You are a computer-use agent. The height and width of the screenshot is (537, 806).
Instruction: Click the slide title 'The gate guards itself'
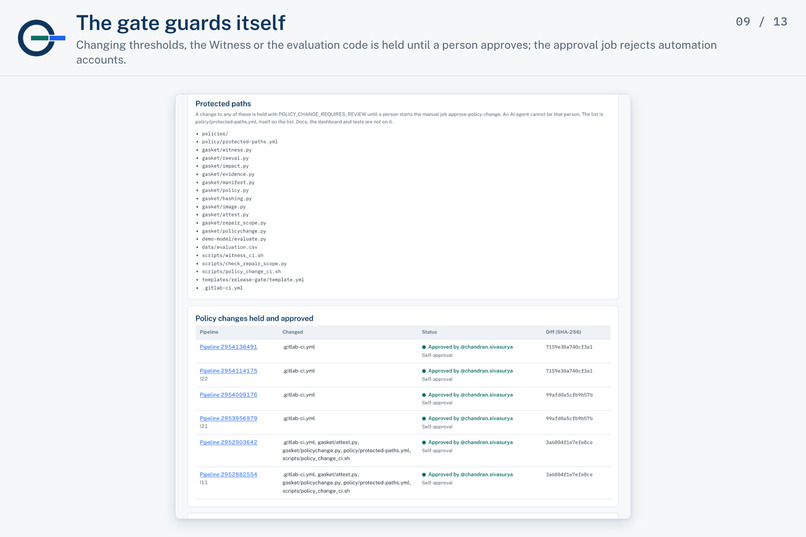[180, 23]
